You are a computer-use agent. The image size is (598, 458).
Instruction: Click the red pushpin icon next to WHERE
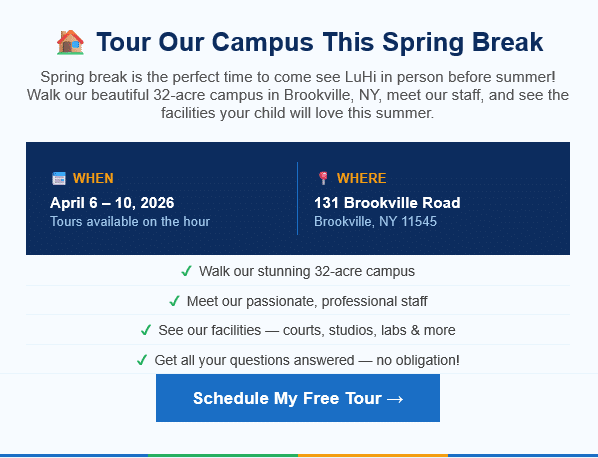pyautogui.click(x=323, y=178)
